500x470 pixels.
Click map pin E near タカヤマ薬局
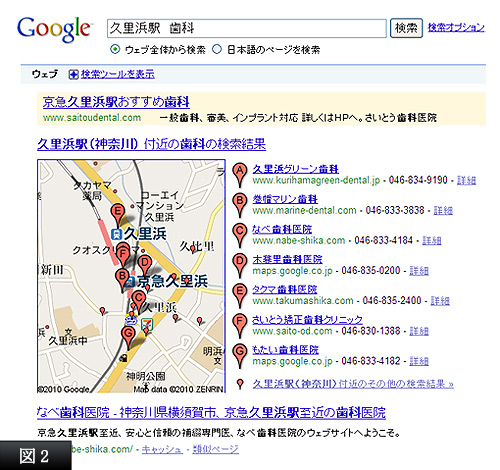tap(118, 213)
